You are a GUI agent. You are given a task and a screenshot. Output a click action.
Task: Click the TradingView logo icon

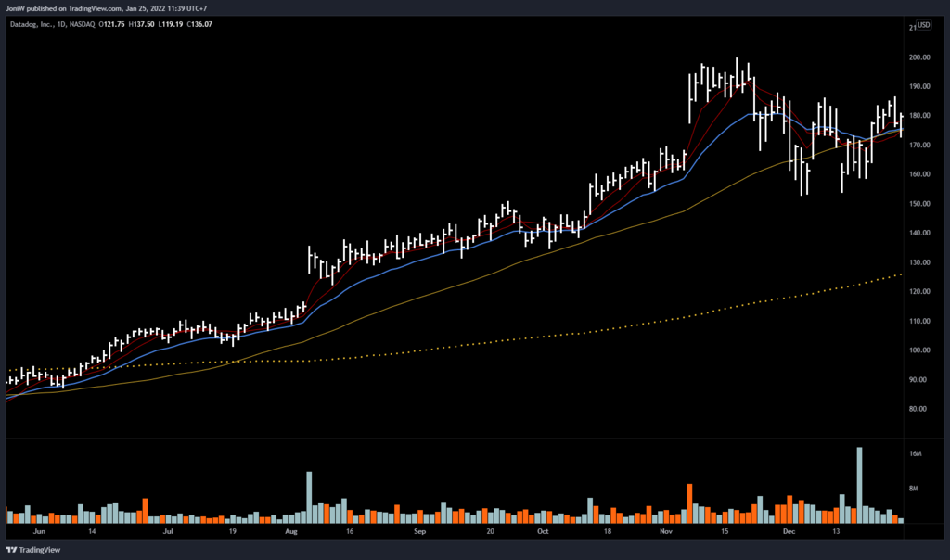click(x=11, y=550)
